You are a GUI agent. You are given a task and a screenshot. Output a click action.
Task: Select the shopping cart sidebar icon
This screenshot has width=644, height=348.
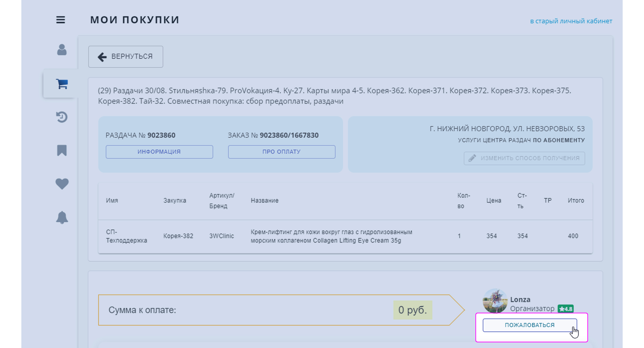click(62, 83)
